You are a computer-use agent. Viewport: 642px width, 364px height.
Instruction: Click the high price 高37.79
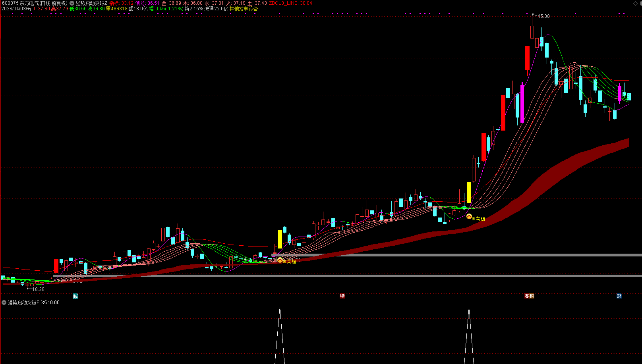(x=60, y=9)
